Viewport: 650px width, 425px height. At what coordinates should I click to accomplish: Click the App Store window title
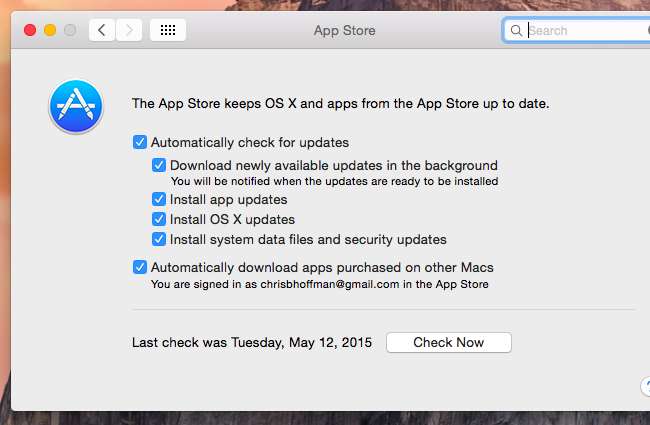coord(344,31)
